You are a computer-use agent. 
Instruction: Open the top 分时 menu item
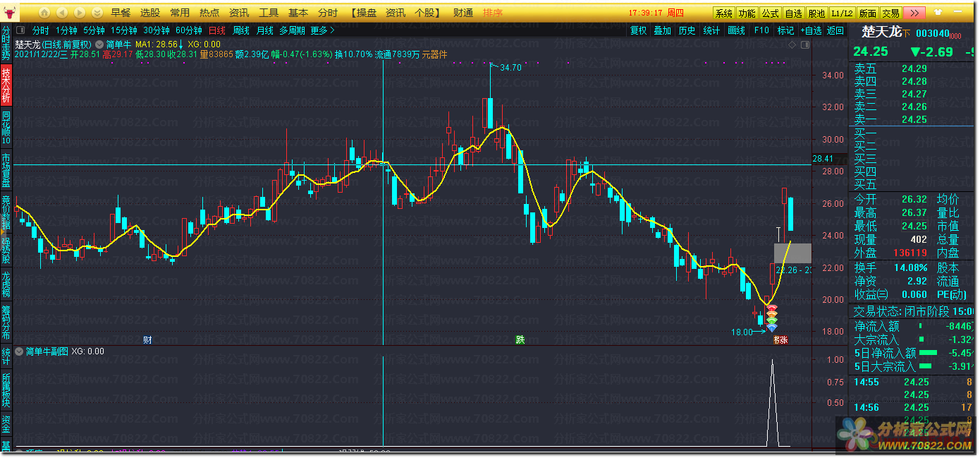[328, 13]
